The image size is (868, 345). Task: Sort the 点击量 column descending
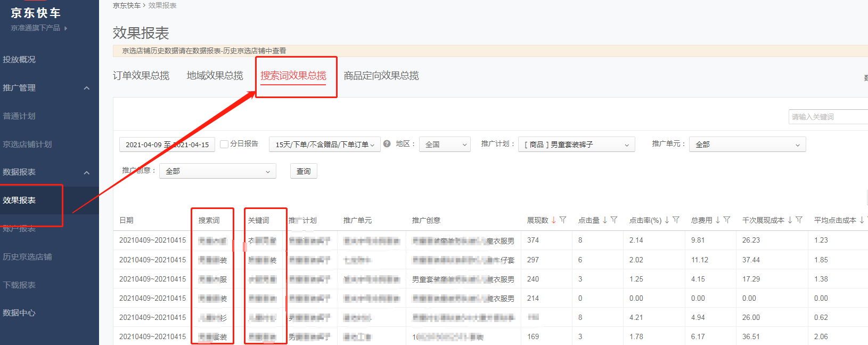605,220
